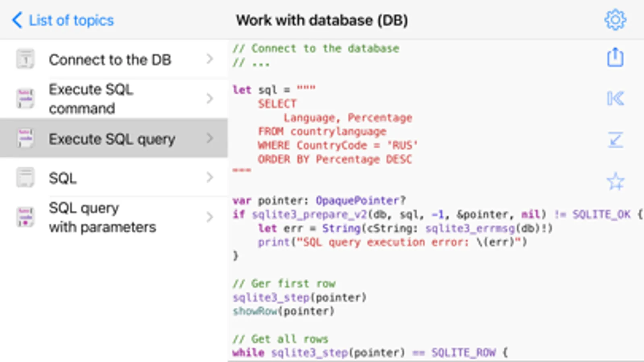Click the sqlite3_prepare_v2 code line
644x362 pixels.
tap(437, 214)
